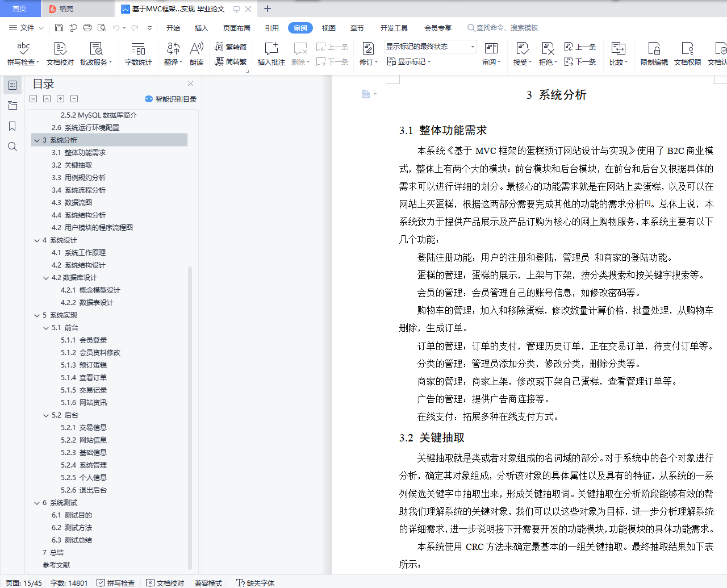Collapse the 3 系统分析 tree node
The height and width of the screenshot is (588, 727).
(x=37, y=140)
